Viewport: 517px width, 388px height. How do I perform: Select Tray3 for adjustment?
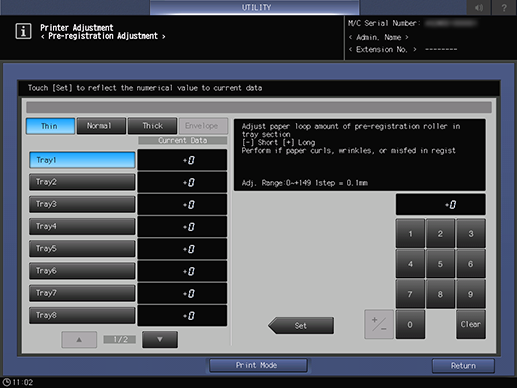click(82, 204)
